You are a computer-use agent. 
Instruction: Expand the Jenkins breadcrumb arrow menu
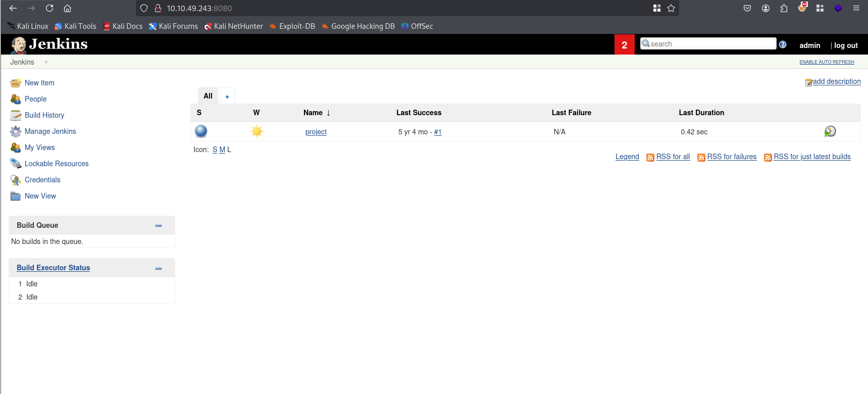point(46,62)
